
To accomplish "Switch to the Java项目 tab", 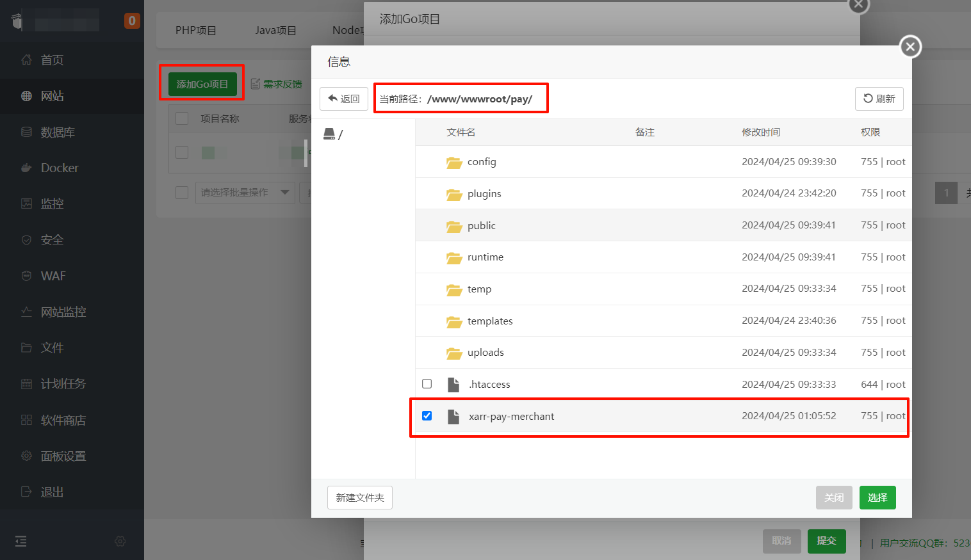I will 276,29.
